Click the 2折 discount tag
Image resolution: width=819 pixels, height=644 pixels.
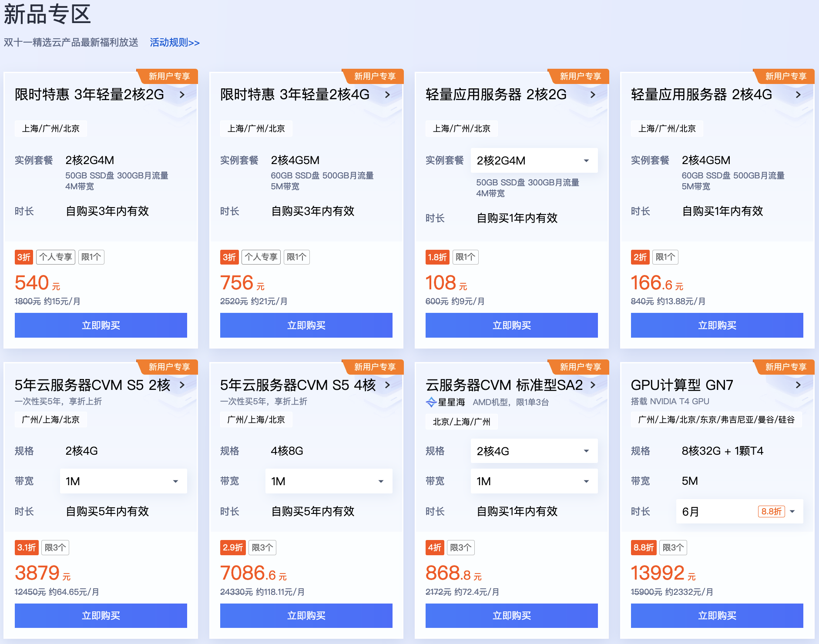click(640, 257)
